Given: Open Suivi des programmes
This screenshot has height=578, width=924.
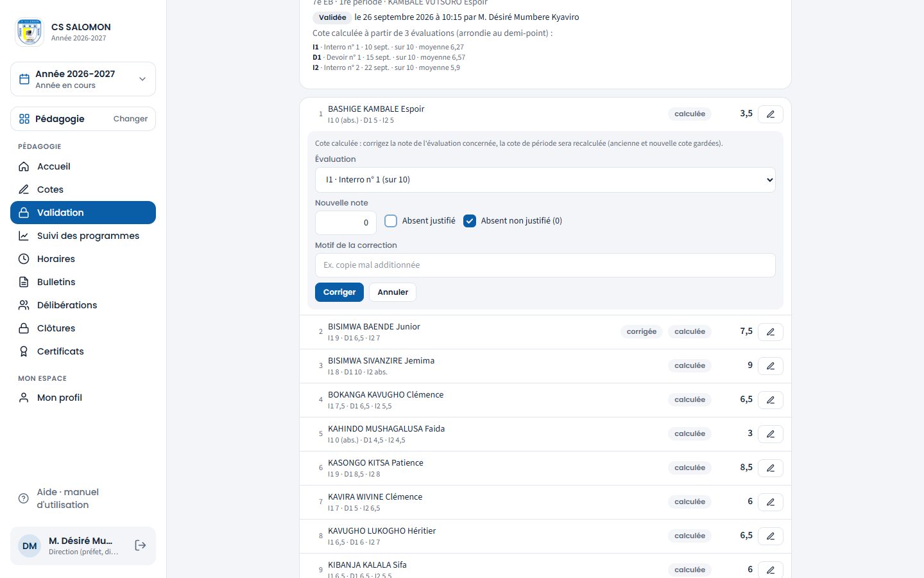Looking at the screenshot, I should [x=83, y=236].
